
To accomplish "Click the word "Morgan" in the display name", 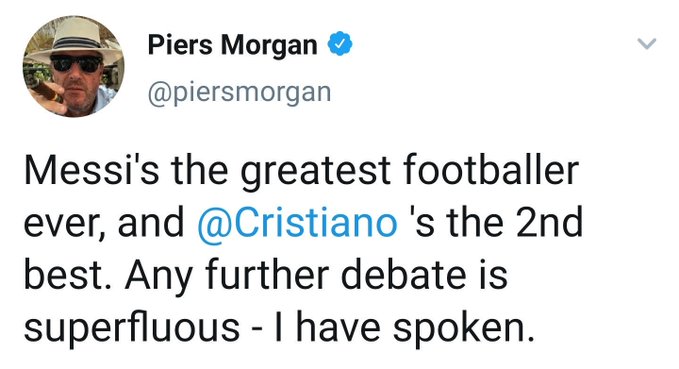I will click(269, 45).
